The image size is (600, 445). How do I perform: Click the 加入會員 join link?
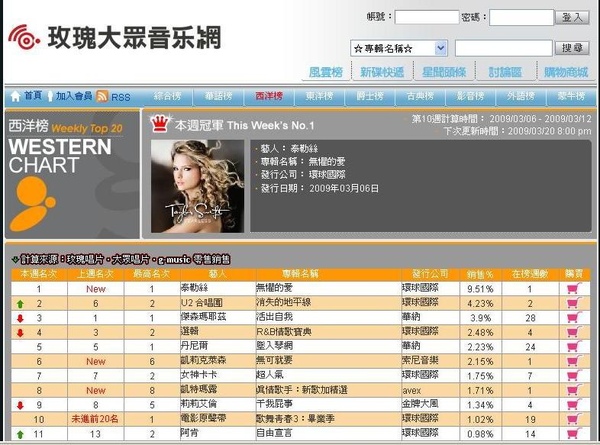point(74,96)
